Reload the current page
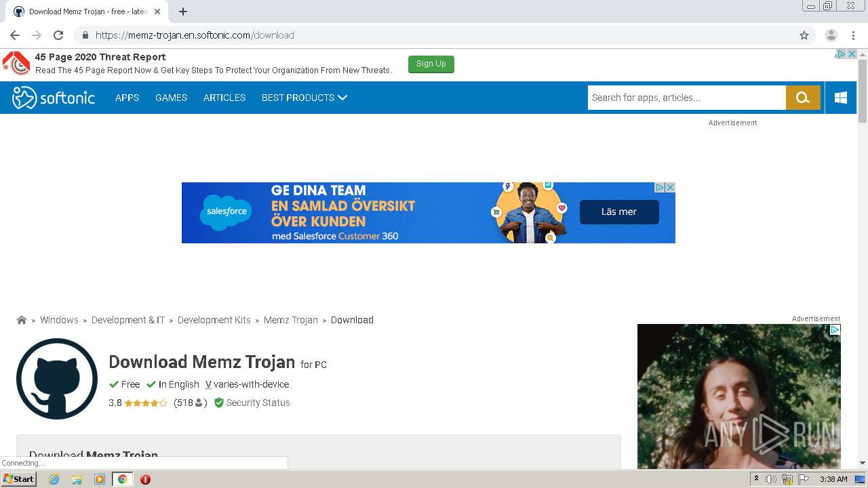The height and width of the screenshot is (488, 868). [x=58, y=35]
